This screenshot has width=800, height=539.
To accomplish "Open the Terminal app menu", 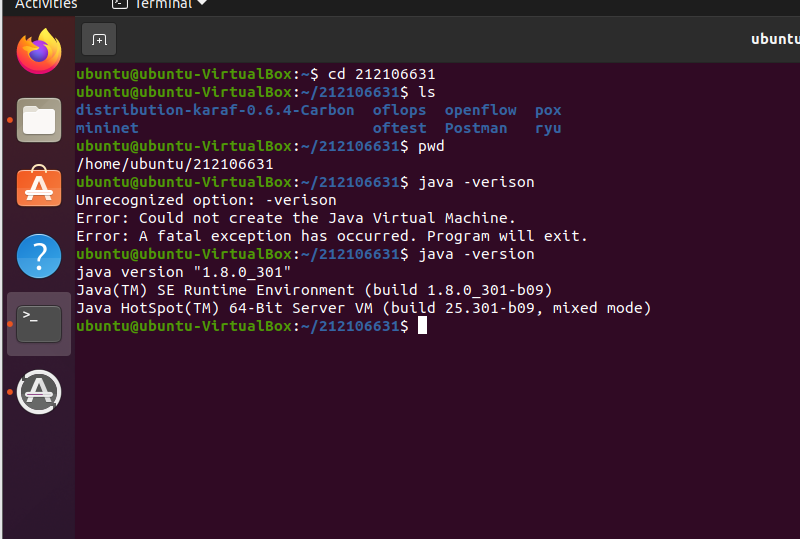I will [x=159, y=5].
